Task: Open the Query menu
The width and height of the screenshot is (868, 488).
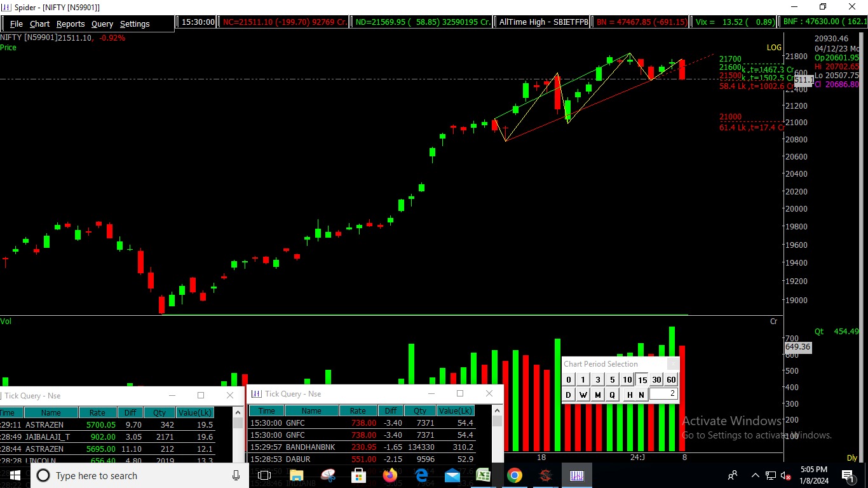Action: [x=102, y=24]
